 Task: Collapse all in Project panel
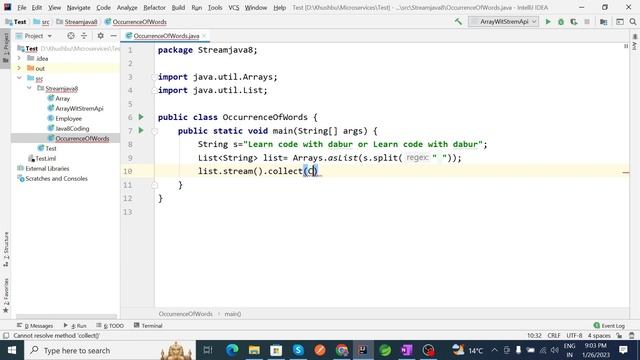[x=84, y=36]
